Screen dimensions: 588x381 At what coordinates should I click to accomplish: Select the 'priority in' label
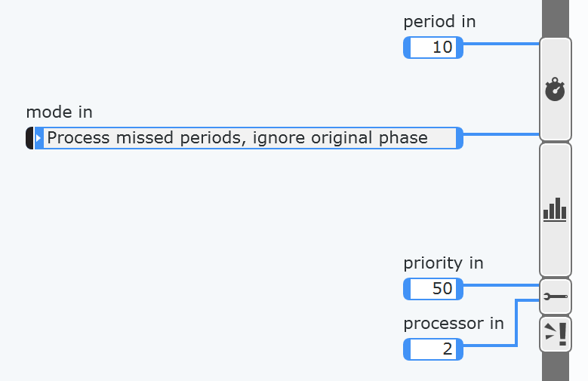(443, 263)
